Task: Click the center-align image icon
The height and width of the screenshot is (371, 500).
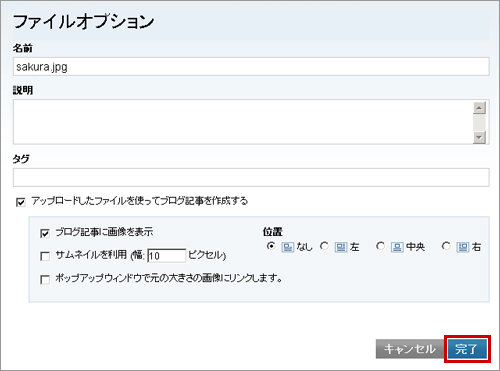Action: pos(397,247)
